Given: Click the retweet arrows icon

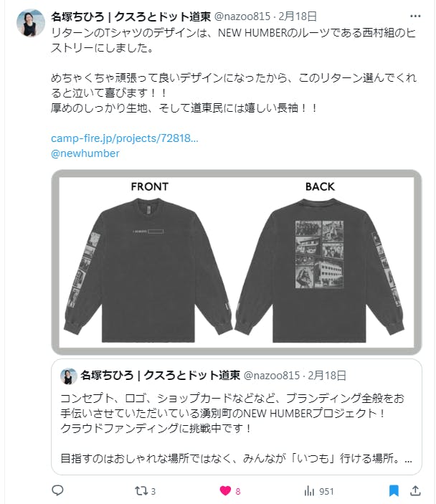Looking at the screenshot, I should point(141,491).
